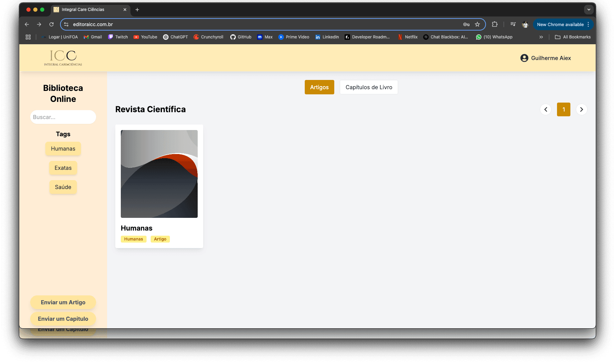Bookmark the page with the star icon

(477, 24)
